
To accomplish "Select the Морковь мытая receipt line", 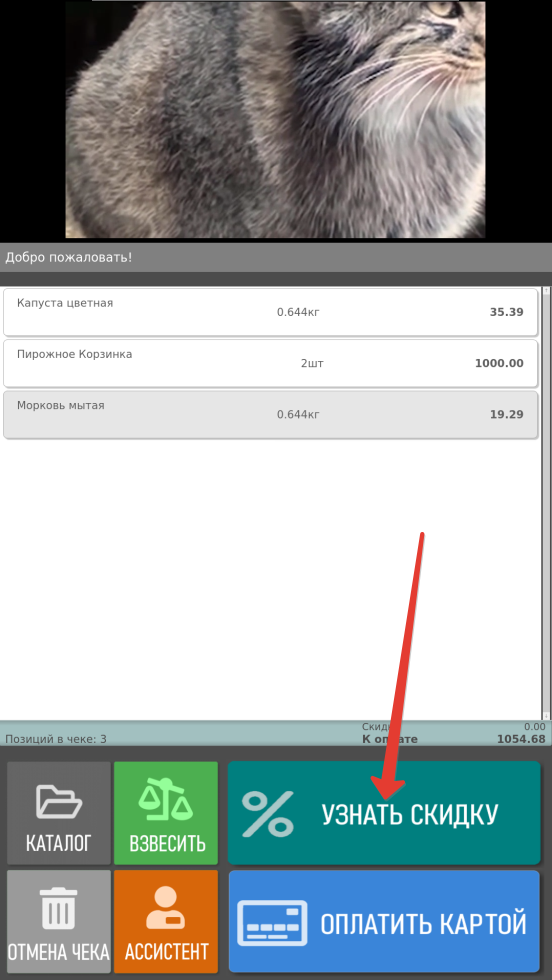I will point(271,414).
